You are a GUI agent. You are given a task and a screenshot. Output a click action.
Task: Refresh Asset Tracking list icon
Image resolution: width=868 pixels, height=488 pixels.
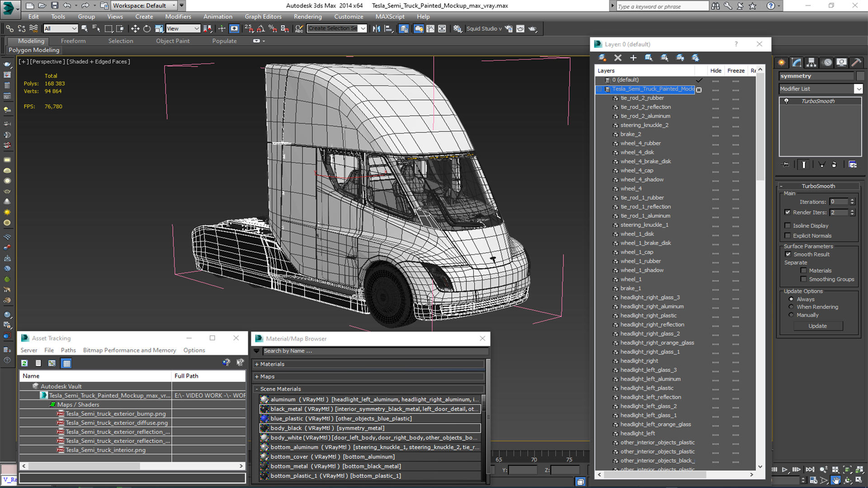pos(24,363)
